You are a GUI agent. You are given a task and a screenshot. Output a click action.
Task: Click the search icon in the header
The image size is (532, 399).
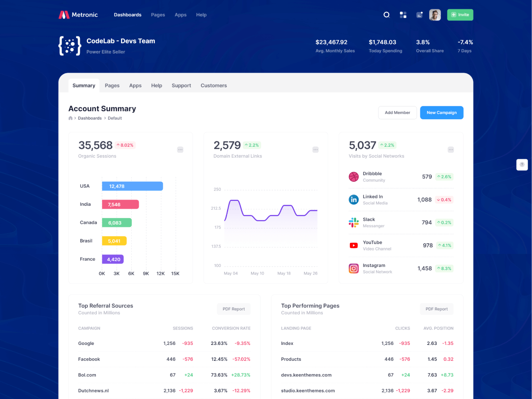click(x=386, y=15)
